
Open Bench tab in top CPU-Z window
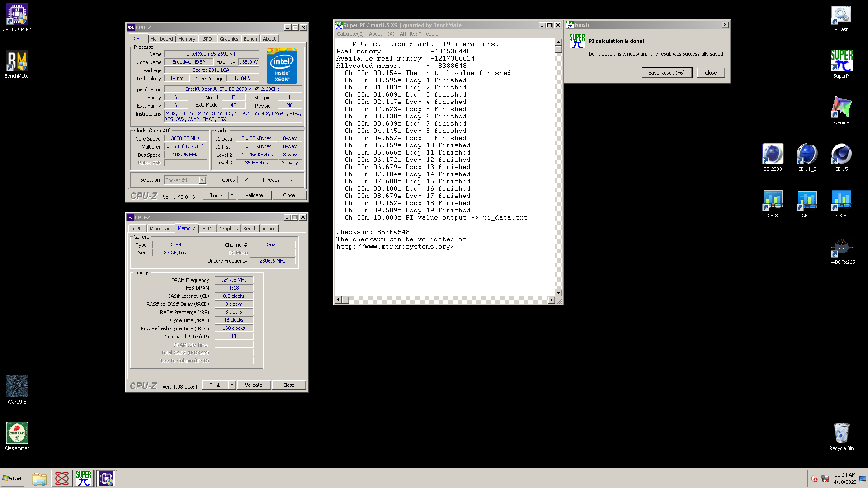250,39
